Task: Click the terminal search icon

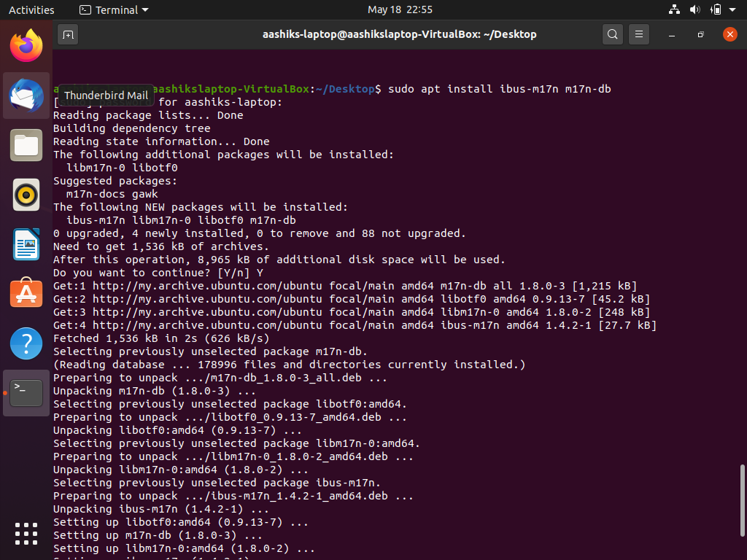Action: tap(613, 34)
